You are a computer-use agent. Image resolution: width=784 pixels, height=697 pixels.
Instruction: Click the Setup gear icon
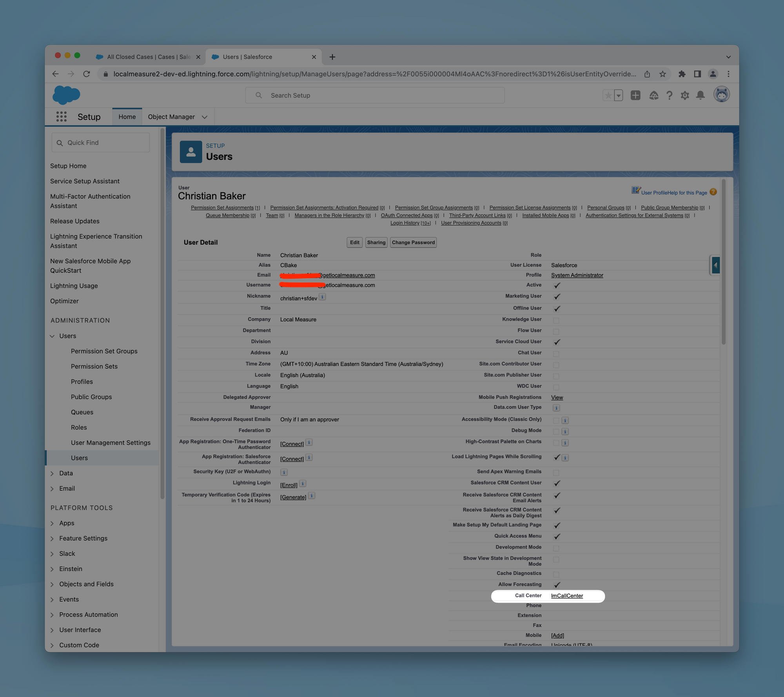684,95
